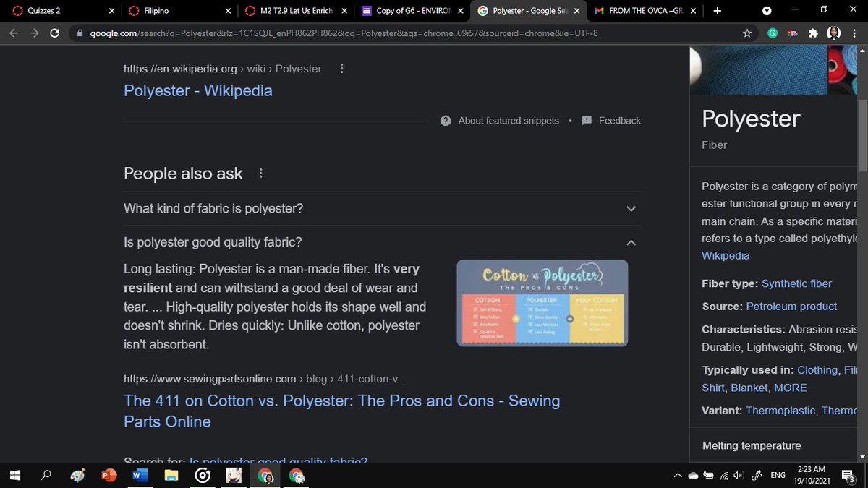The image size is (868, 488).
Task: Open the Polyester - Wikipedia link
Action: click(x=198, y=90)
